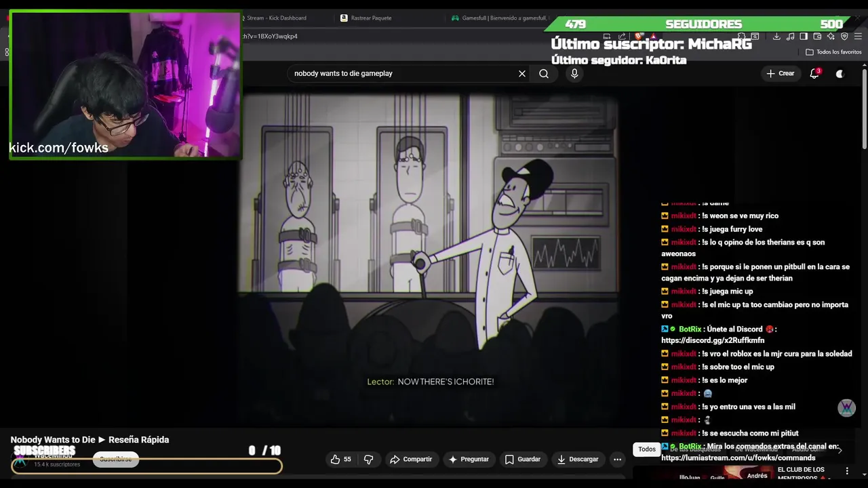This screenshot has height=488, width=868.
Task: Open more actions three-dot menu below video
Action: (x=617, y=459)
